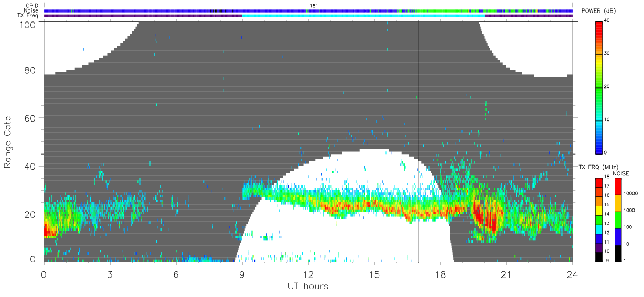Click the POWER colorbar tick '20'

point(607,86)
